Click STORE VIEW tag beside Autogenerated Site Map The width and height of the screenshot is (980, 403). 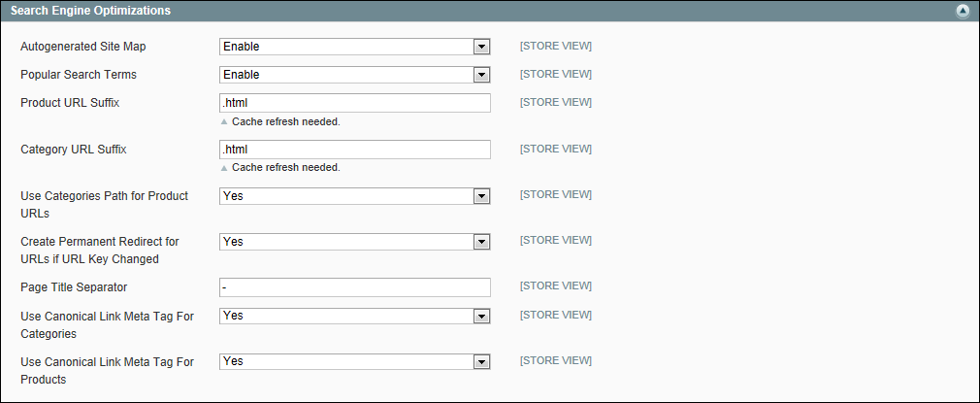click(556, 46)
